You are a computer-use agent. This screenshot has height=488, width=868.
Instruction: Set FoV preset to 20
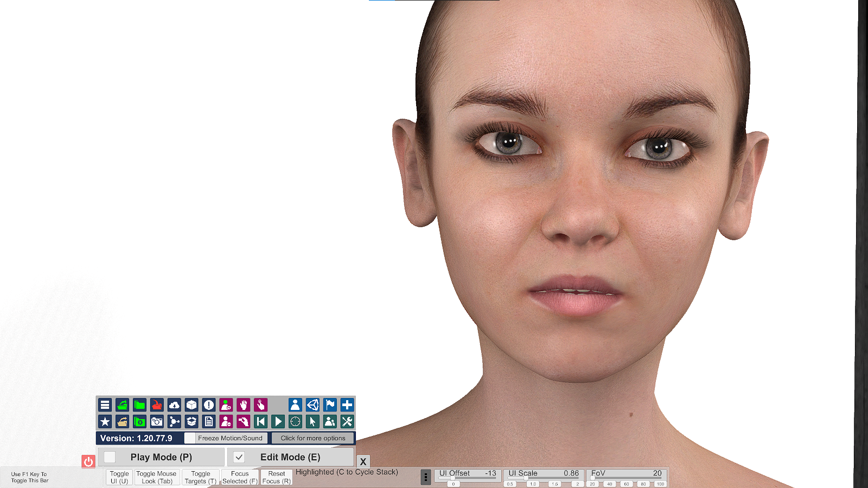pyautogui.click(x=592, y=484)
